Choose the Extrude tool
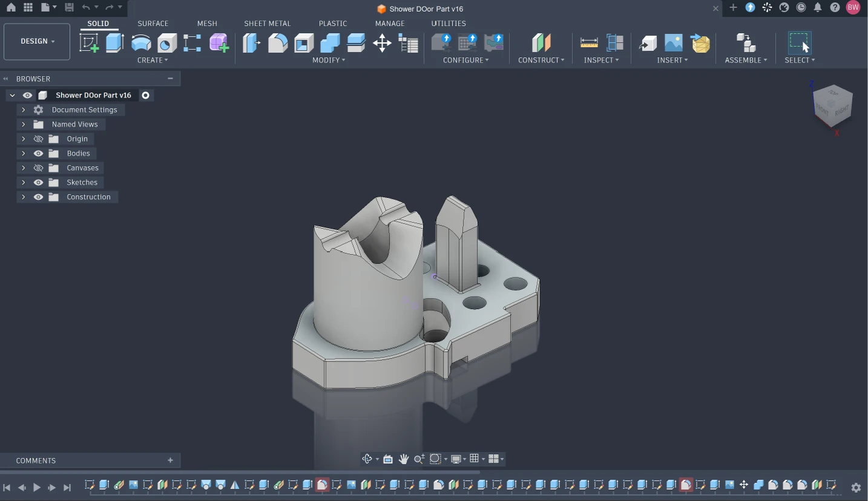The height and width of the screenshot is (501, 868). pyautogui.click(x=115, y=43)
